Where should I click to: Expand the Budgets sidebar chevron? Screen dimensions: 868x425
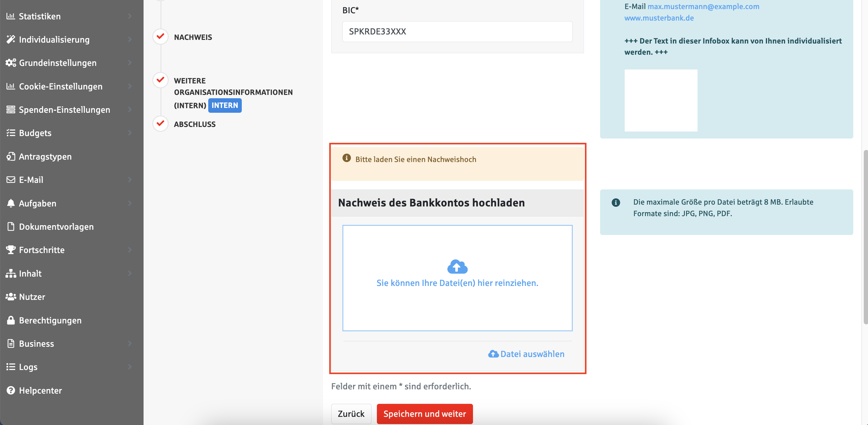click(x=130, y=133)
